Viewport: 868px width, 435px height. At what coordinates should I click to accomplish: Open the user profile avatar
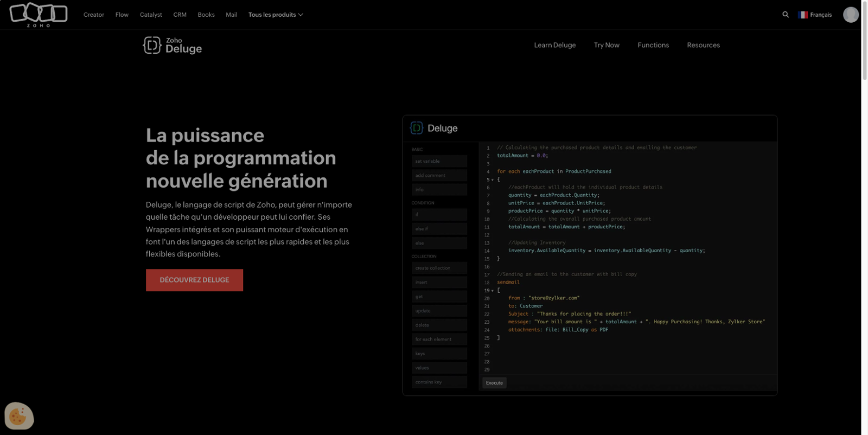click(851, 15)
